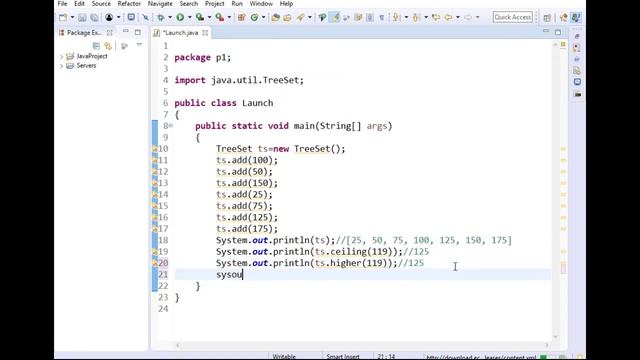Open the Refactor menu
This screenshot has height=360, width=640.
[129, 4]
